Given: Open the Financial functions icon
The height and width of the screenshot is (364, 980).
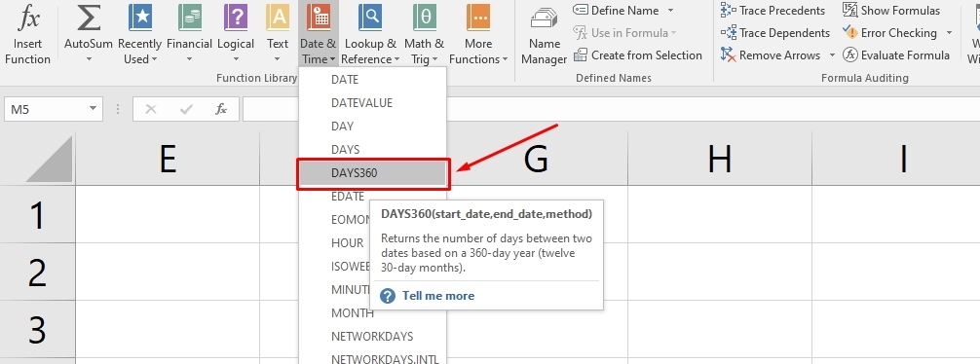Looking at the screenshot, I should (x=189, y=18).
